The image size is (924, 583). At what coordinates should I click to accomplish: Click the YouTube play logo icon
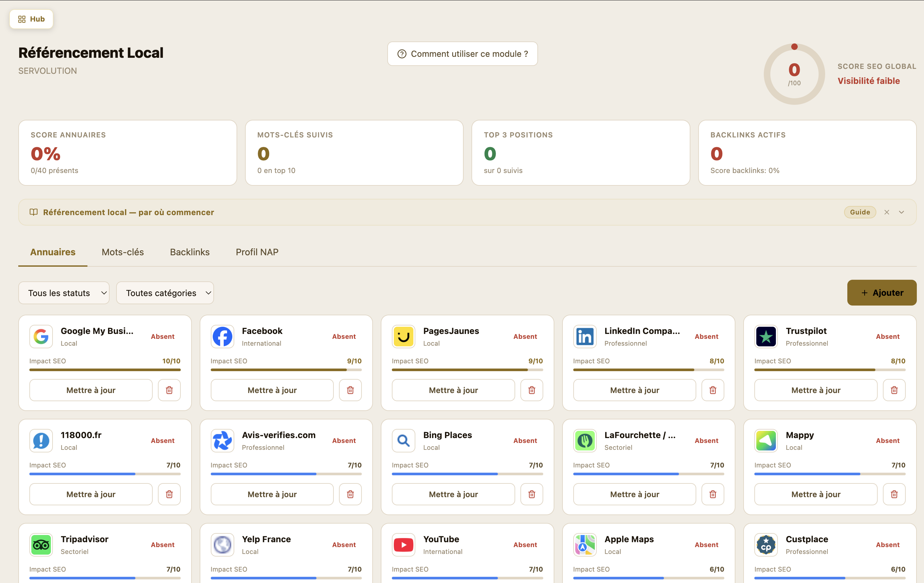click(x=403, y=544)
